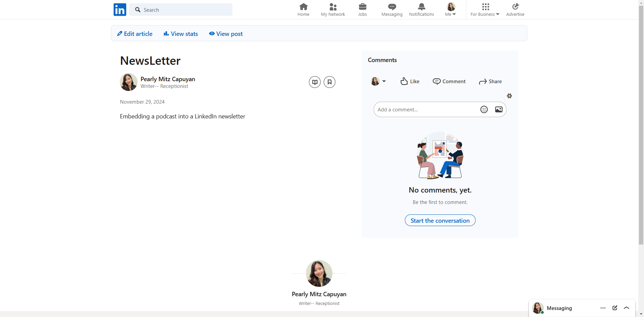Click the open-book reader view icon
This screenshot has height=317, width=644.
tap(315, 82)
